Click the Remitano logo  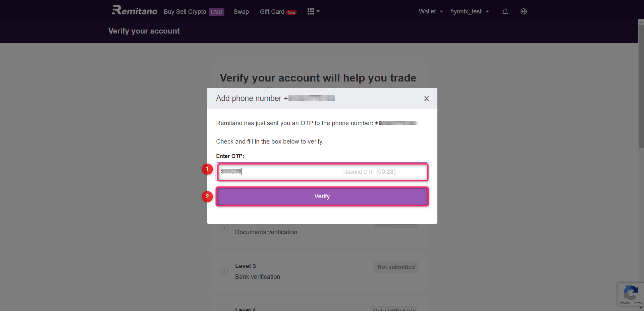(134, 10)
